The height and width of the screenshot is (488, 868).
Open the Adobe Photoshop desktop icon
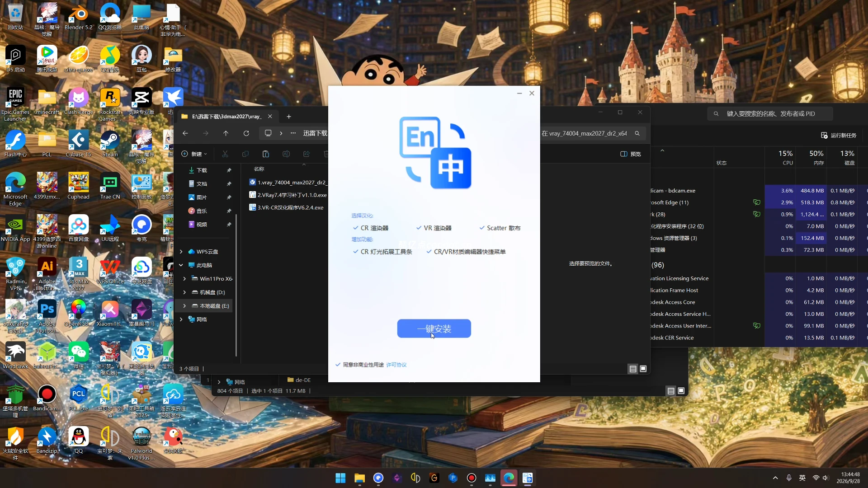(x=47, y=317)
